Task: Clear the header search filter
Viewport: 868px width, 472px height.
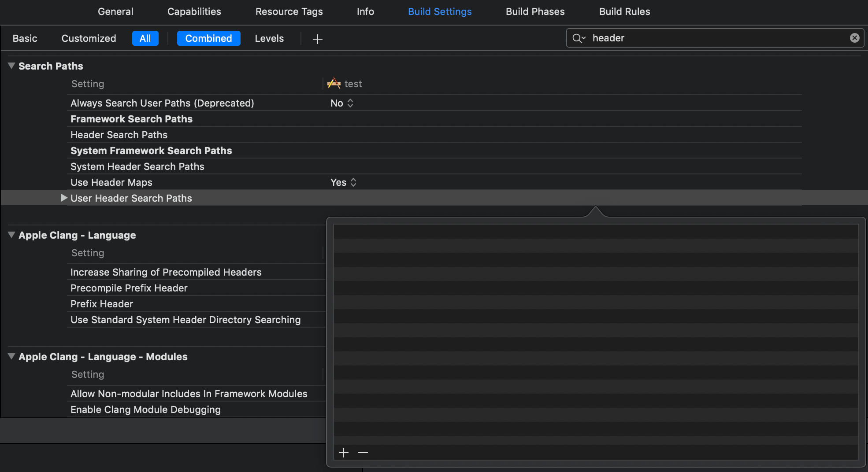Action: [855, 37]
